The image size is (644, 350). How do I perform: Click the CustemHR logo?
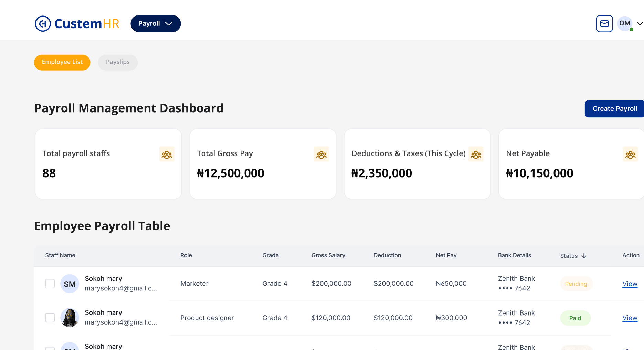pyautogui.click(x=77, y=24)
